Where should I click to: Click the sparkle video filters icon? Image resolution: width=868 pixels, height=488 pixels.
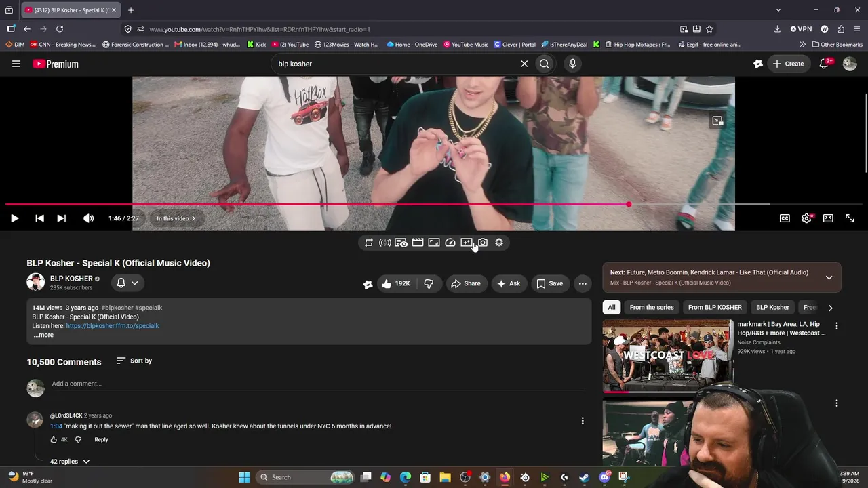pos(467,243)
